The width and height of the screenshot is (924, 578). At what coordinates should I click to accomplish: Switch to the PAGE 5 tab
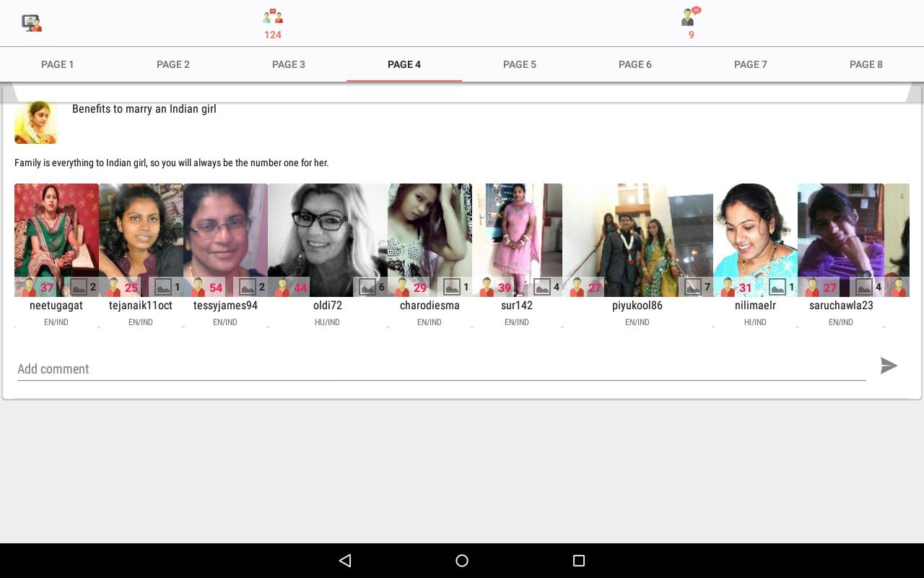[x=520, y=64]
